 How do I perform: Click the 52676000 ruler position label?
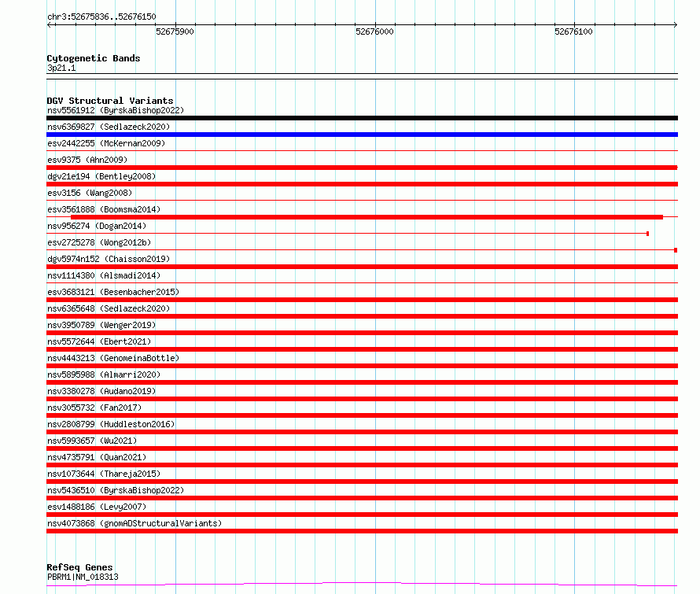pos(374,31)
